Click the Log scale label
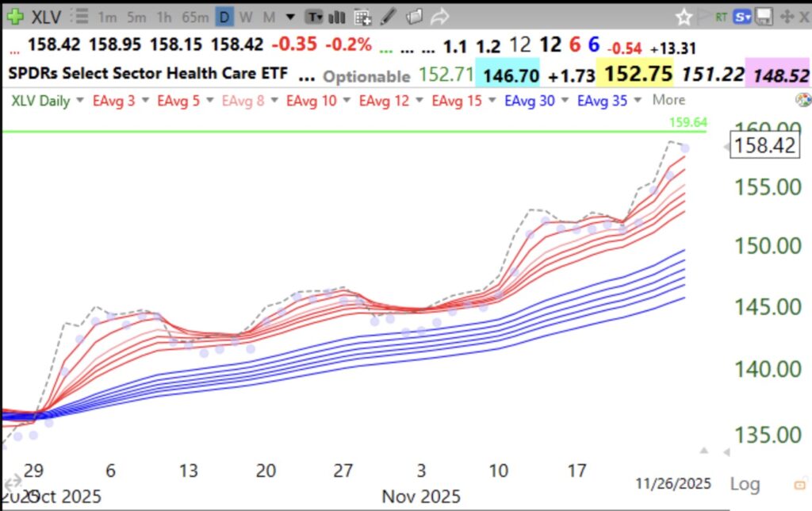Screen dimensions: 812x511 745,484
